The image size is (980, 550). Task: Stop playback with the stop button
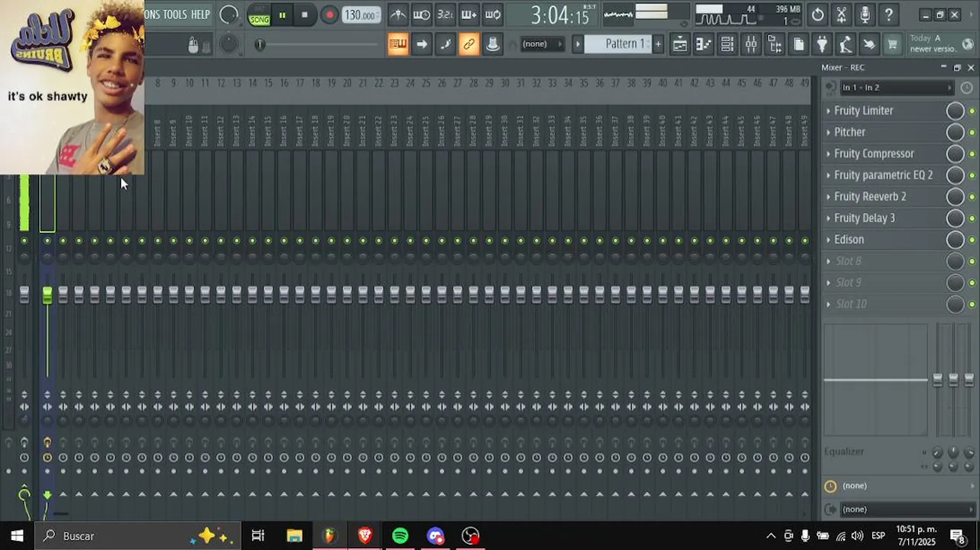[305, 15]
